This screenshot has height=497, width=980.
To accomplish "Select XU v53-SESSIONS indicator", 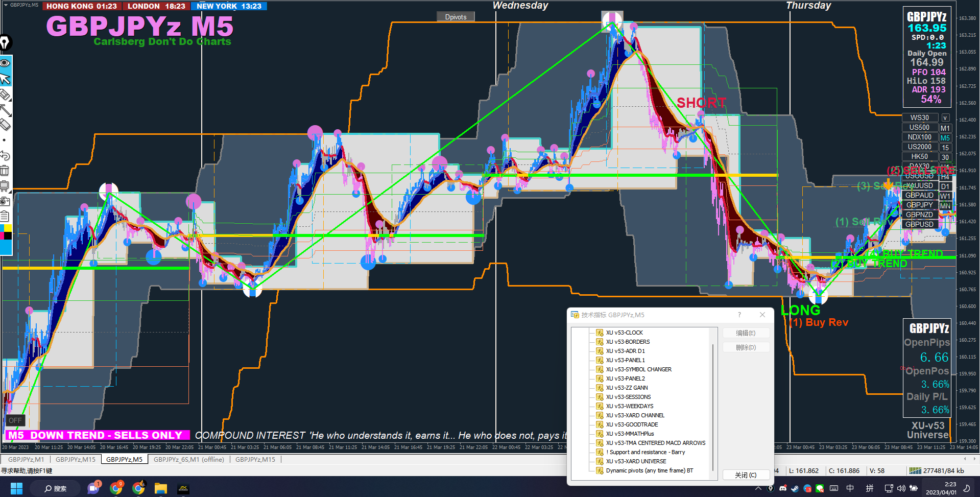I will coord(628,397).
